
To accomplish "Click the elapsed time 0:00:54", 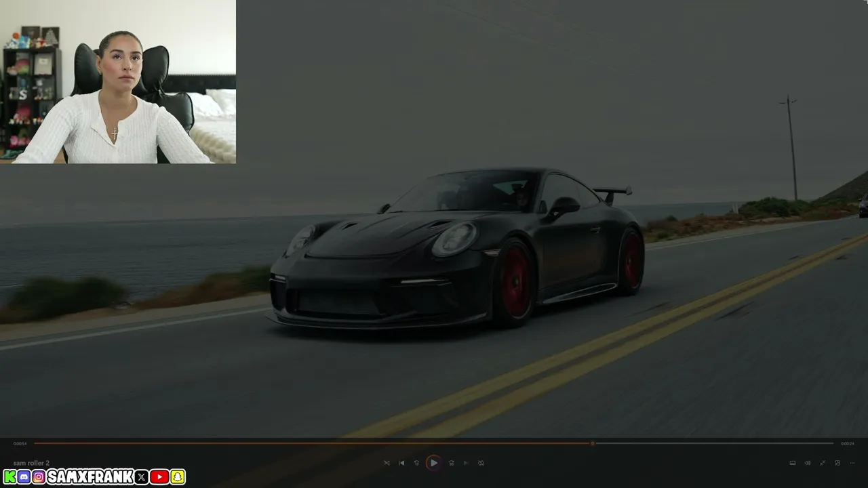I will (20, 443).
